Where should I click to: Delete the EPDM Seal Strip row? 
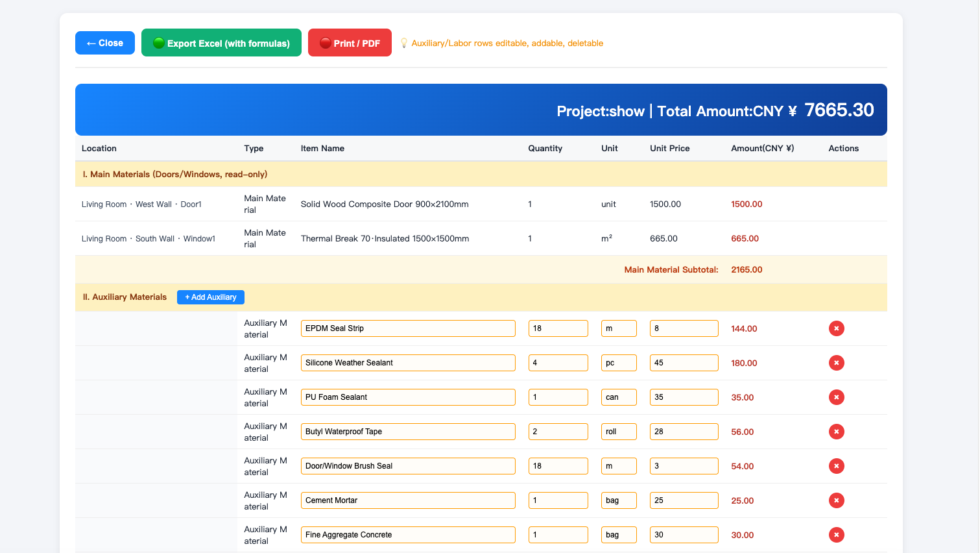(836, 328)
